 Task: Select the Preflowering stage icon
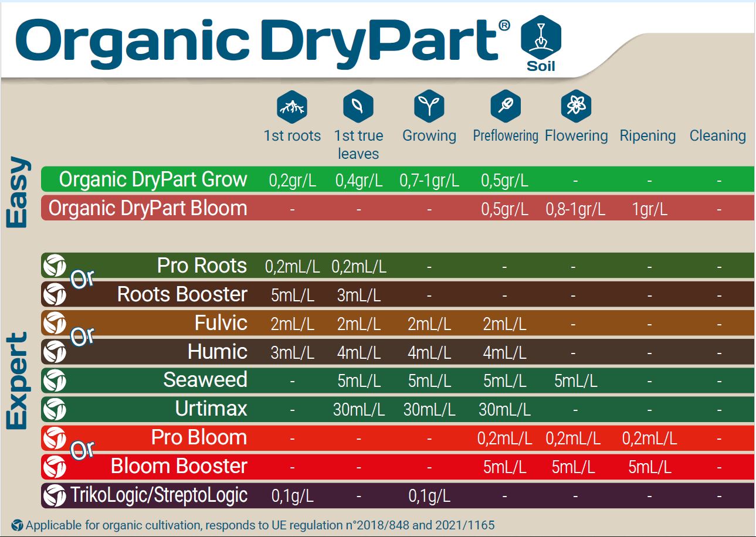[x=504, y=107]
